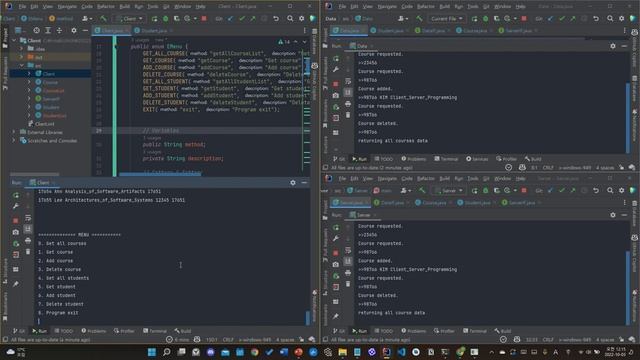Click the undo/rollback arrow in Client window toolbar
640x360 pixels.
[276, 18]
